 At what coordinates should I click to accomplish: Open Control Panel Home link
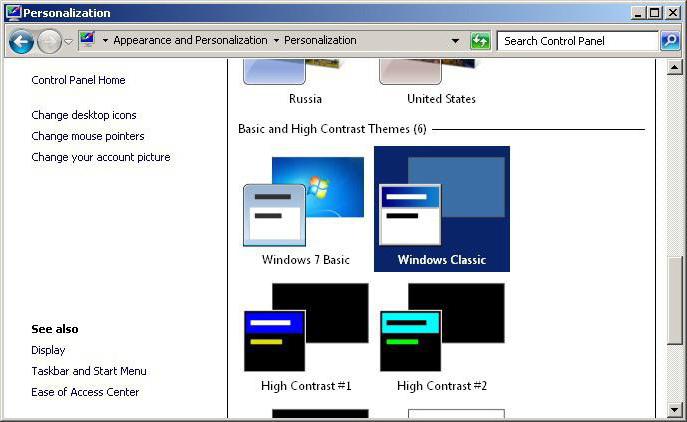tap(78, 80)
